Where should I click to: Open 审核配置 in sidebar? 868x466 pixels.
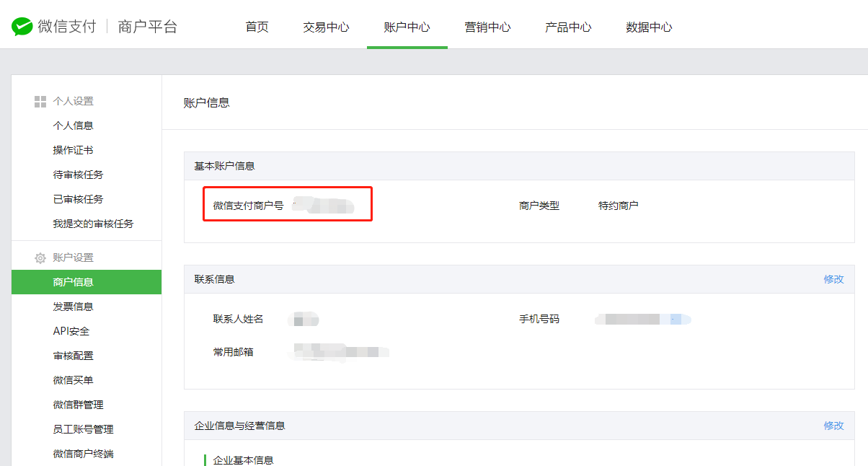73,356
